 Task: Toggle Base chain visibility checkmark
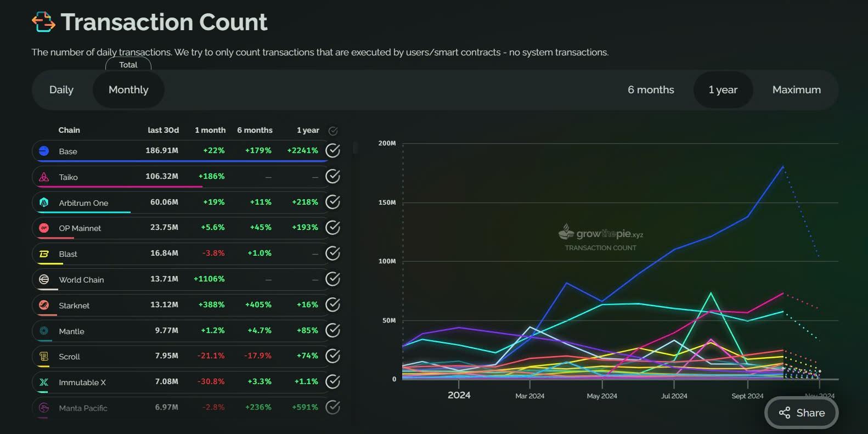[x=332, y=150]
